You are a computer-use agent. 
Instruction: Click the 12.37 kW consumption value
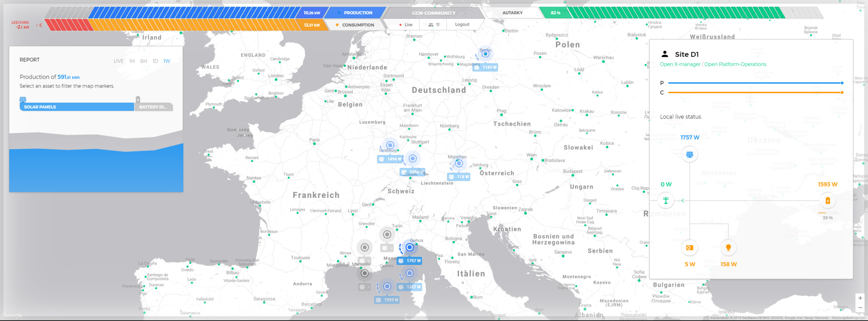(312, 25)
